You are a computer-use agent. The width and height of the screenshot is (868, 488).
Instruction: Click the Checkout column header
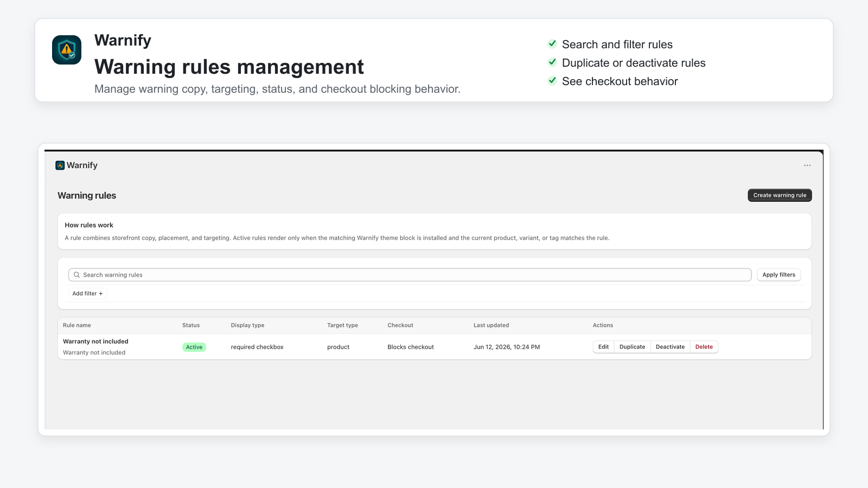click(400, 325)
